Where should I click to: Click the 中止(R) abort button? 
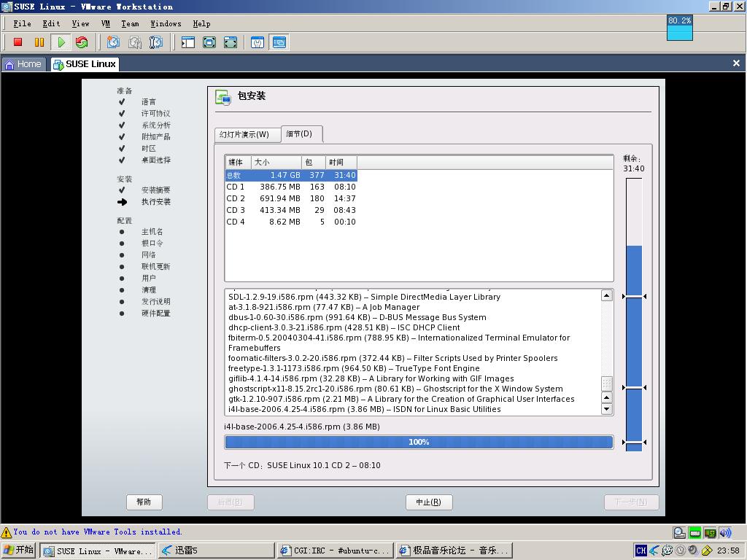[x=429, y=502]
